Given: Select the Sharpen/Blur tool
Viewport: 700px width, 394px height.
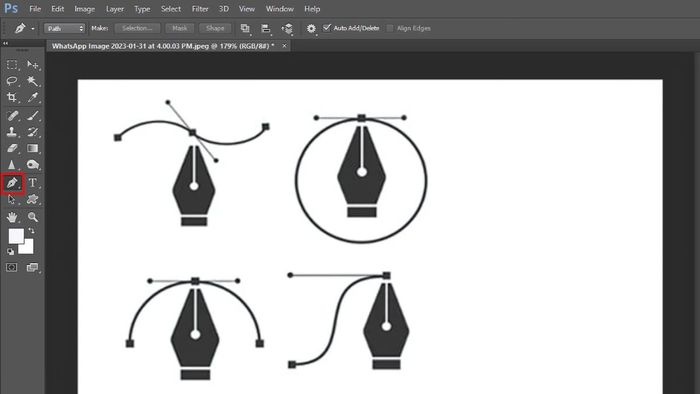Looking at the screenshot, I should [x=12, y=165].
